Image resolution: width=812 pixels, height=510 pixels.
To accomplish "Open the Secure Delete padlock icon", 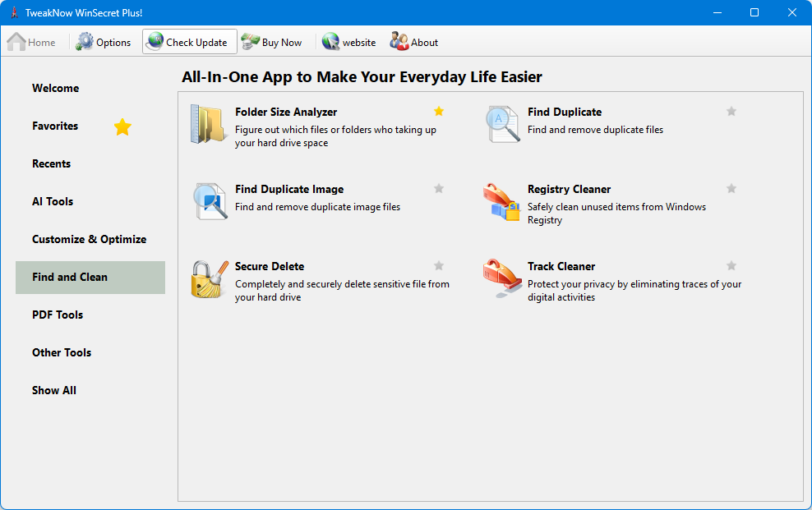I will point(208,278).
